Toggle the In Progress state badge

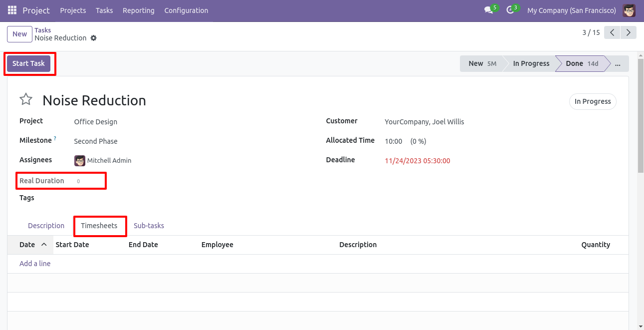[593, 101]
